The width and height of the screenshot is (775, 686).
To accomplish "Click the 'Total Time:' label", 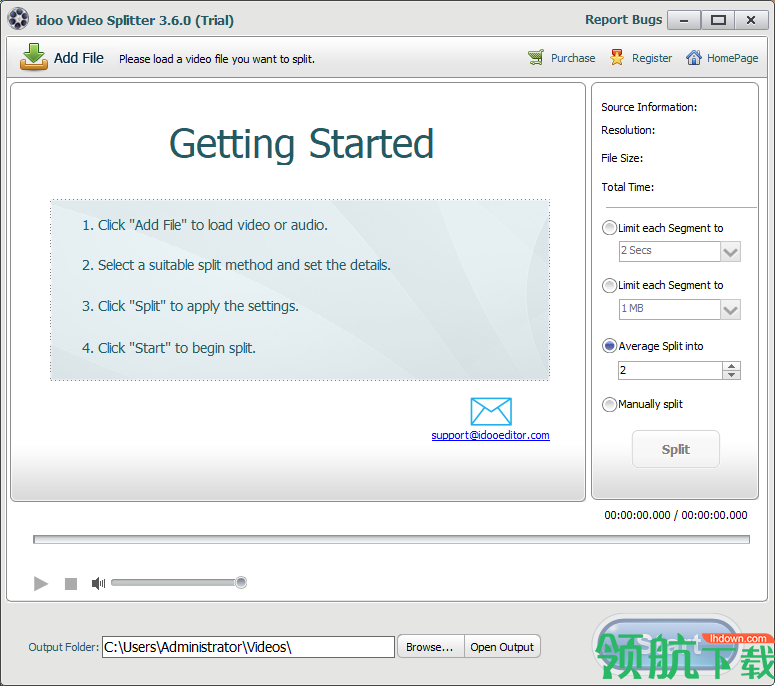I will [628, 187].
